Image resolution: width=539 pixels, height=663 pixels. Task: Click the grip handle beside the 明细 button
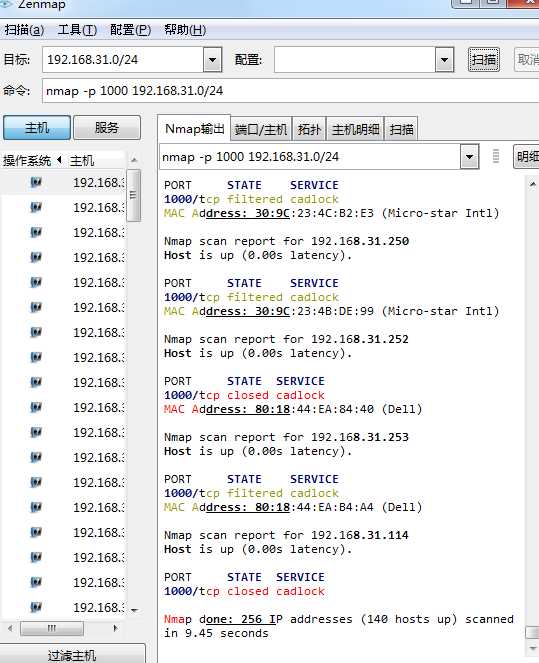[496, 156]
